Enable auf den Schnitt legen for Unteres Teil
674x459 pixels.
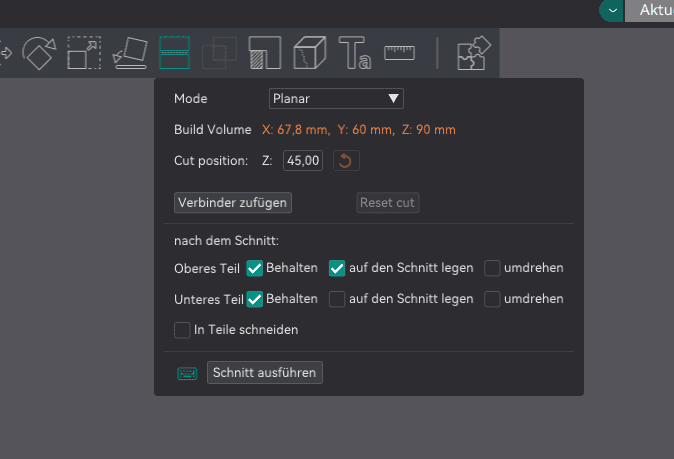pos(338,299)
